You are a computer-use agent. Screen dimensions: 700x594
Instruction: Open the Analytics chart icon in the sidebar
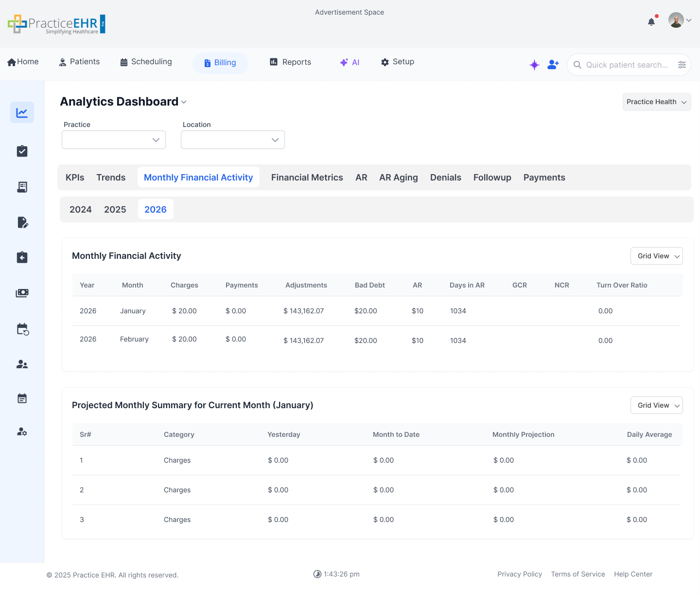pos(22,112)
